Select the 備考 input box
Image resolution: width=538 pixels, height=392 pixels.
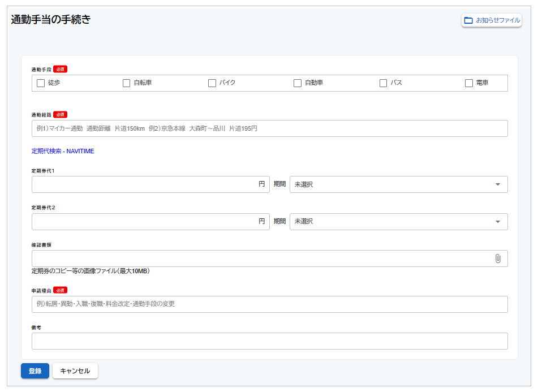[269, 341]
